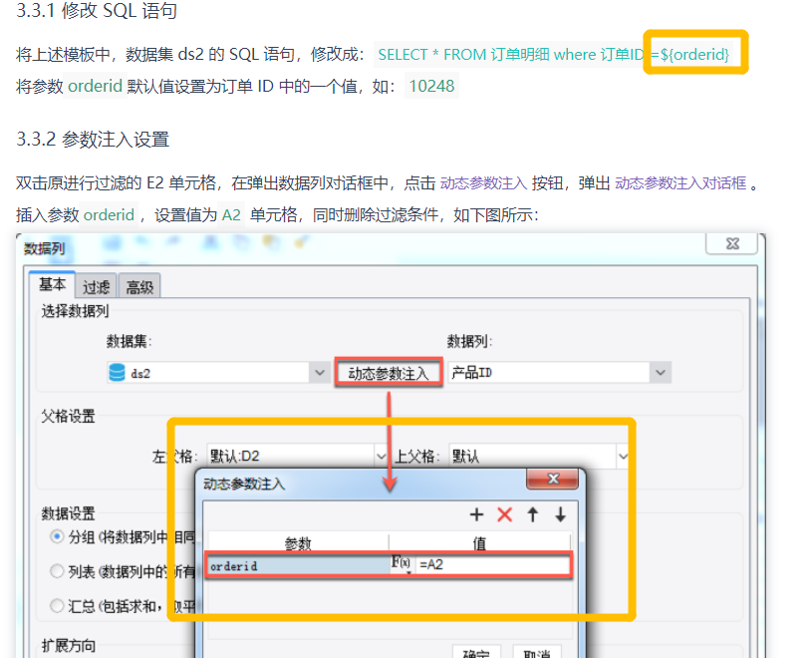Confirm with the 确定 button

(x=476, y=652)
